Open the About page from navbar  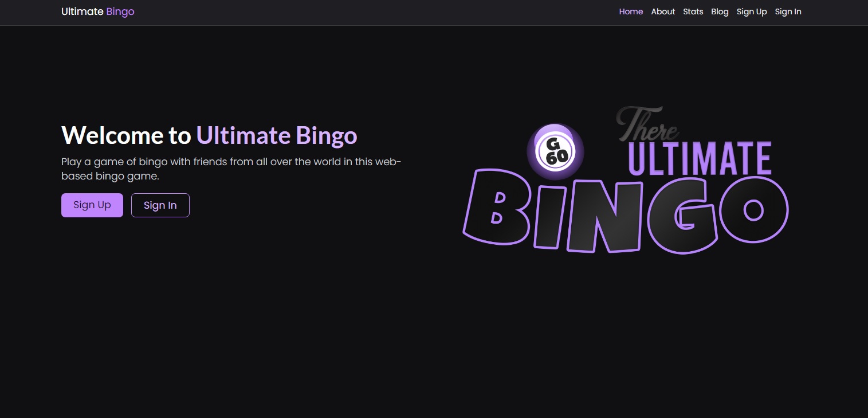coord(663,11)
